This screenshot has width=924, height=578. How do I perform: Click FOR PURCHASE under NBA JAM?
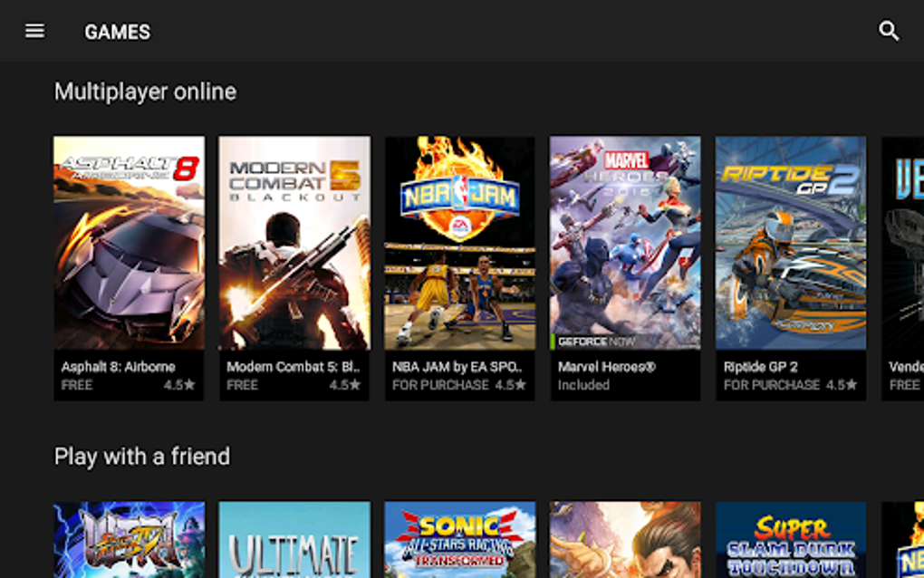(440, 385)
